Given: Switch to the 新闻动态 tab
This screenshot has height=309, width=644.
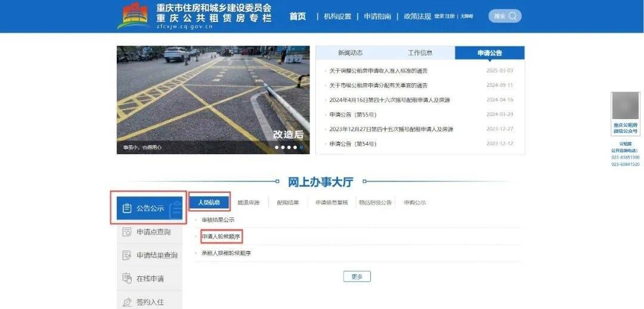Looking at the screenshot, I should 350,53.
